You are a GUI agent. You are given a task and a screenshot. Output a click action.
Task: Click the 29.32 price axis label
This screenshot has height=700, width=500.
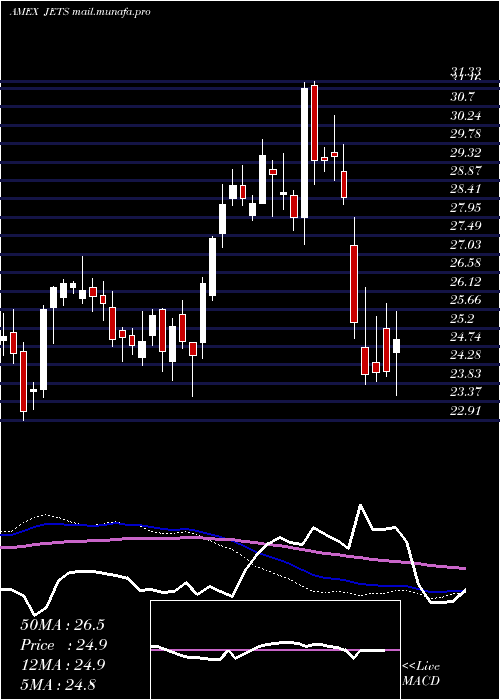[466, 152]
